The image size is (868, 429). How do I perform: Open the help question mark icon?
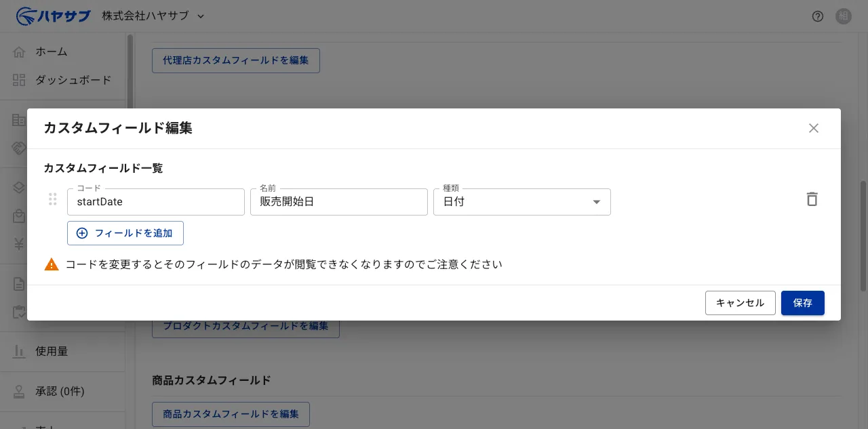818,16
